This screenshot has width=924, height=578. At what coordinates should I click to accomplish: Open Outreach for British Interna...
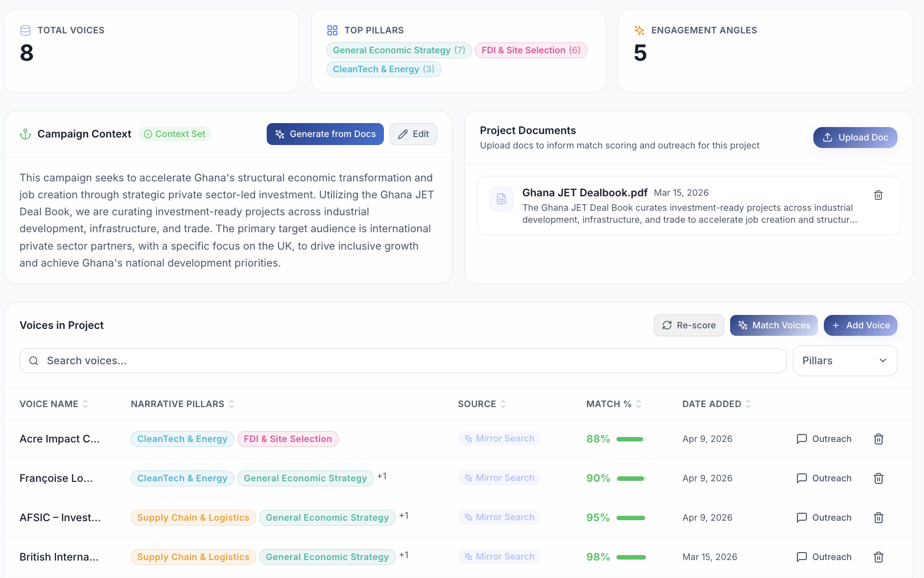click(x=824, y=557)
